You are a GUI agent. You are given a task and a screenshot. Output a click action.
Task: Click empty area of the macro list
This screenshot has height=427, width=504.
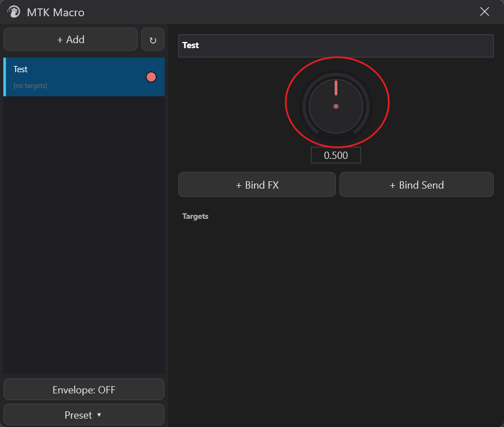pyautogui.click(x=84, y=234)
